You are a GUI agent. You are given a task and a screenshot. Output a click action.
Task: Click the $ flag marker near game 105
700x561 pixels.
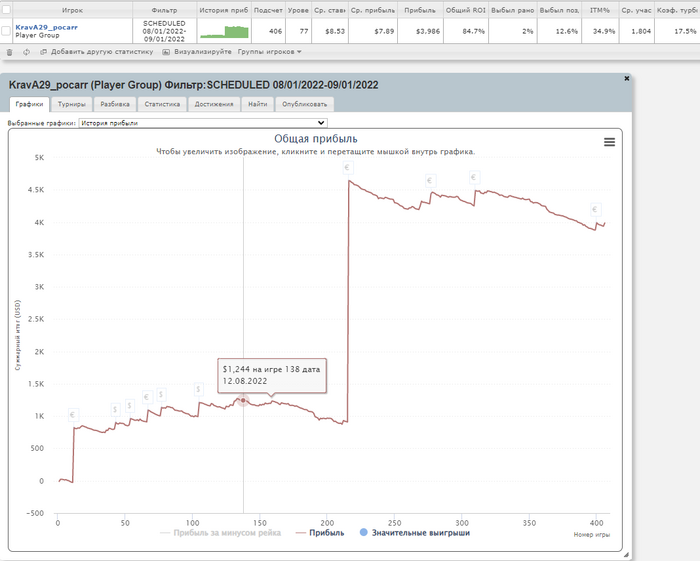click(199, 389)
